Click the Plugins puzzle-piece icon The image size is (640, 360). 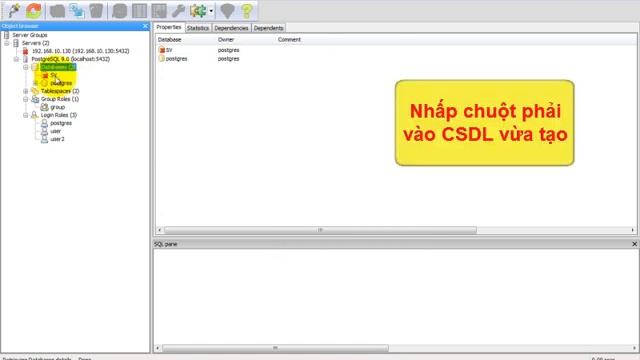(198, 11)
